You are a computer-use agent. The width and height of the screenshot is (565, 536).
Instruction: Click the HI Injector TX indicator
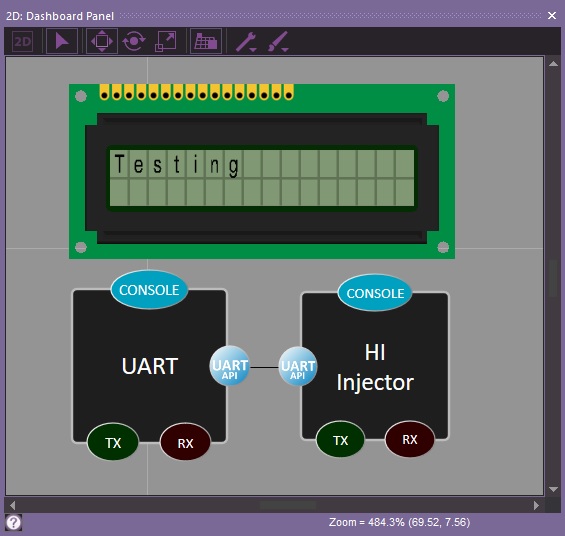[x=341, y=440]
